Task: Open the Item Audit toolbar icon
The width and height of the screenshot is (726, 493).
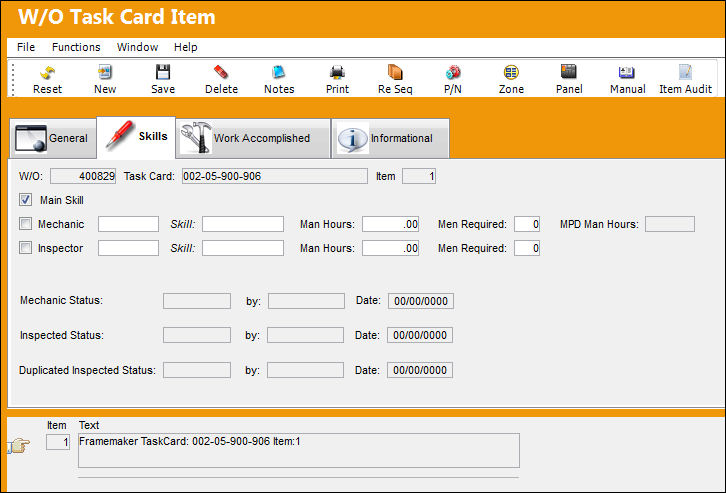Action: pos(685,79)
